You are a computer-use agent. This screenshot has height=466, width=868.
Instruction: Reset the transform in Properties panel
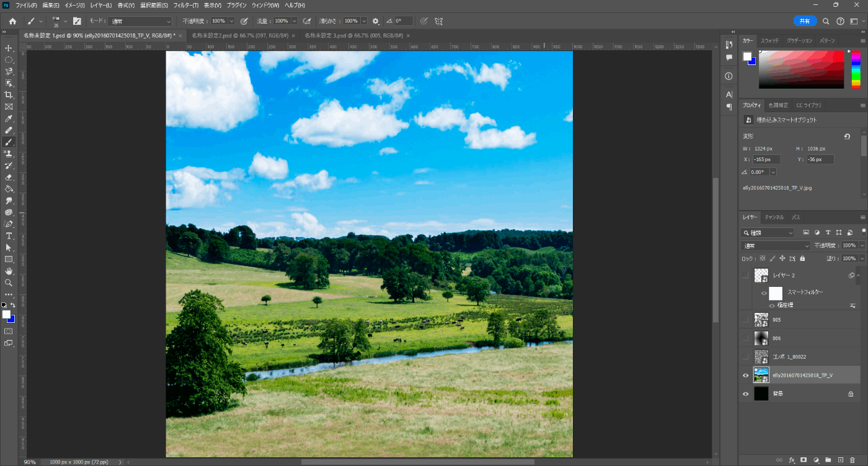847,136
